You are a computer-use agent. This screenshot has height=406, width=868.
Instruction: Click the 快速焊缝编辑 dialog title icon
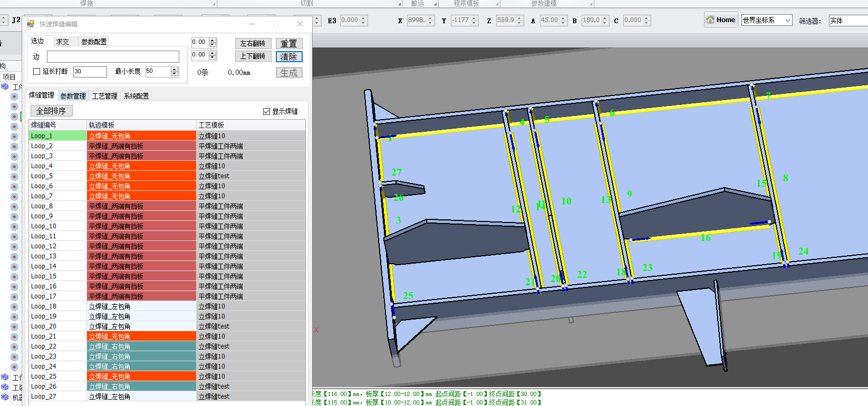click(x=31, y=24)
